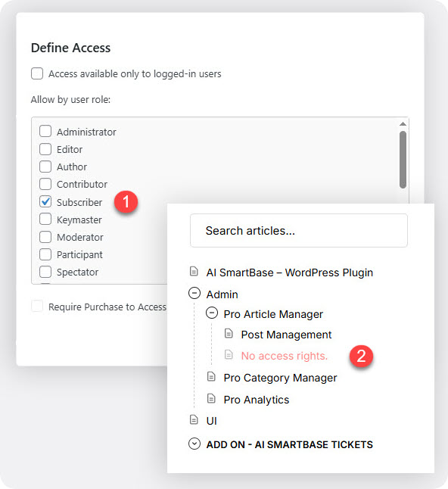Click the Pro Category Manager document icon
This screenshot has height=489, width=448.
click(211, 376)
